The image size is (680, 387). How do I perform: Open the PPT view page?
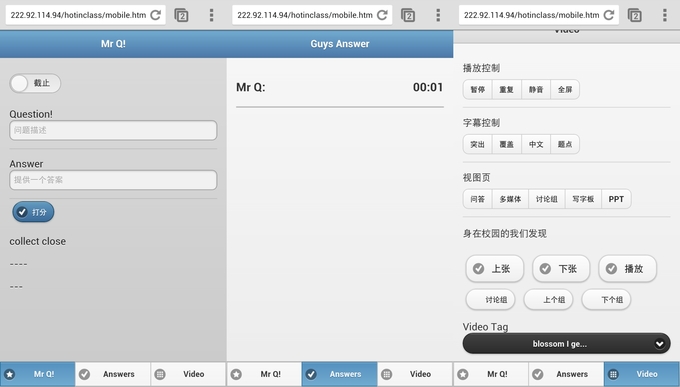pyautogui.click(x=616, y=199)
